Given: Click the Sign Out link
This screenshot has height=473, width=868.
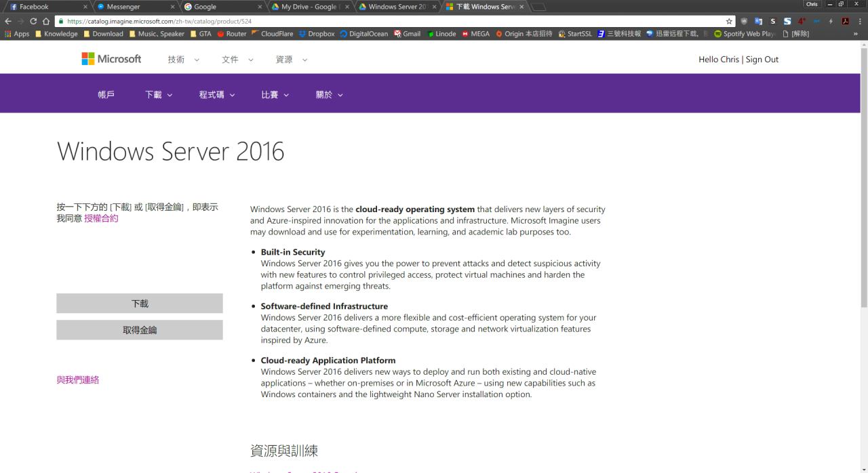Looking at the screenshot, I should click(762, 60).
